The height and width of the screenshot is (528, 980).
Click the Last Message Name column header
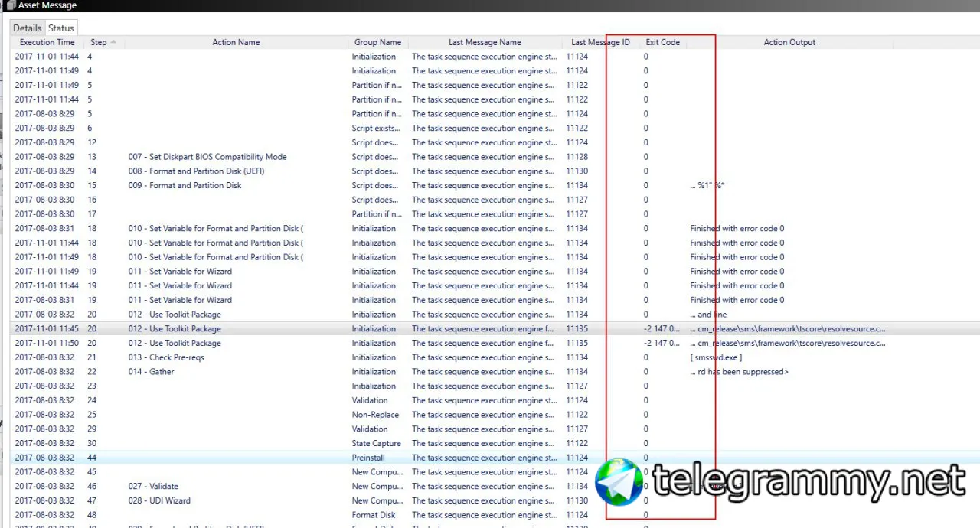(485, 42)
